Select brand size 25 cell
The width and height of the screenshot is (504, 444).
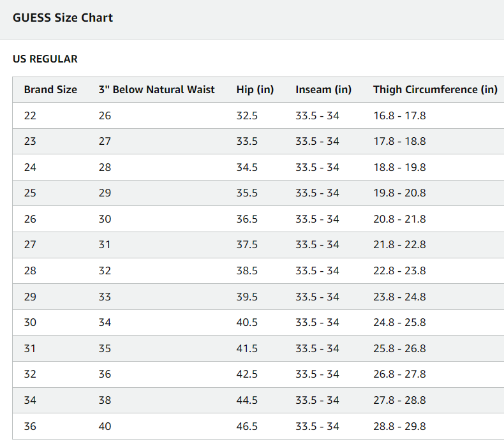pos(30,193)
